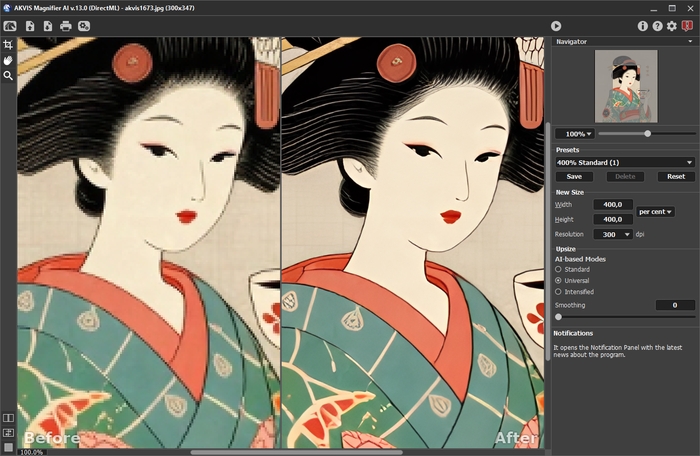
Task: Close the AKVIS Magnifier window
Action: pos(690,8)
